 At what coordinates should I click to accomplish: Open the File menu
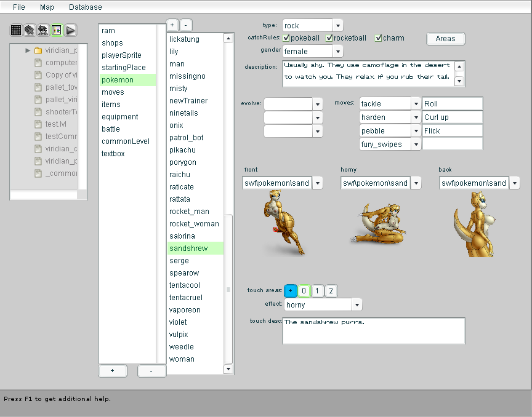(x=19, y=7)
